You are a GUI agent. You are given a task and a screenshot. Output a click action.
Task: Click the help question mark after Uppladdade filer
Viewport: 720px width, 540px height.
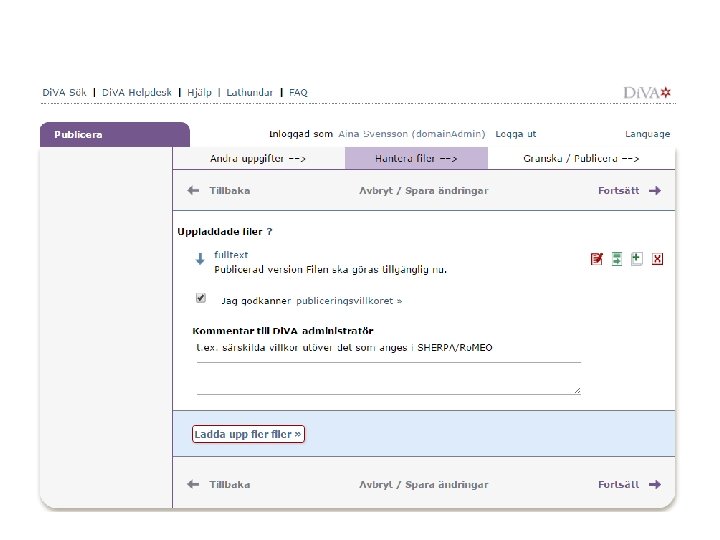click(269, 231)
